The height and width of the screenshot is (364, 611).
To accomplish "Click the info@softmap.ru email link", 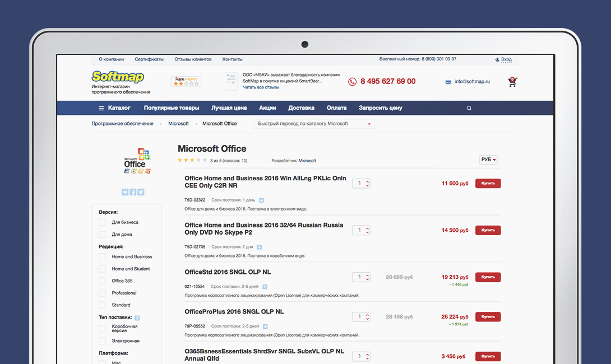I will (472, 82).
